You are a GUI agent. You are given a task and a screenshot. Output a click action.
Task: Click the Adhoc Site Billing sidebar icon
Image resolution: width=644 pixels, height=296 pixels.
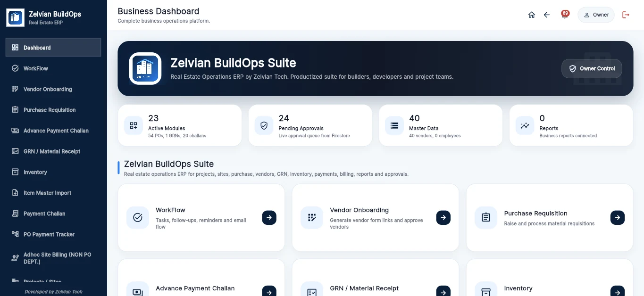[15, 258]
